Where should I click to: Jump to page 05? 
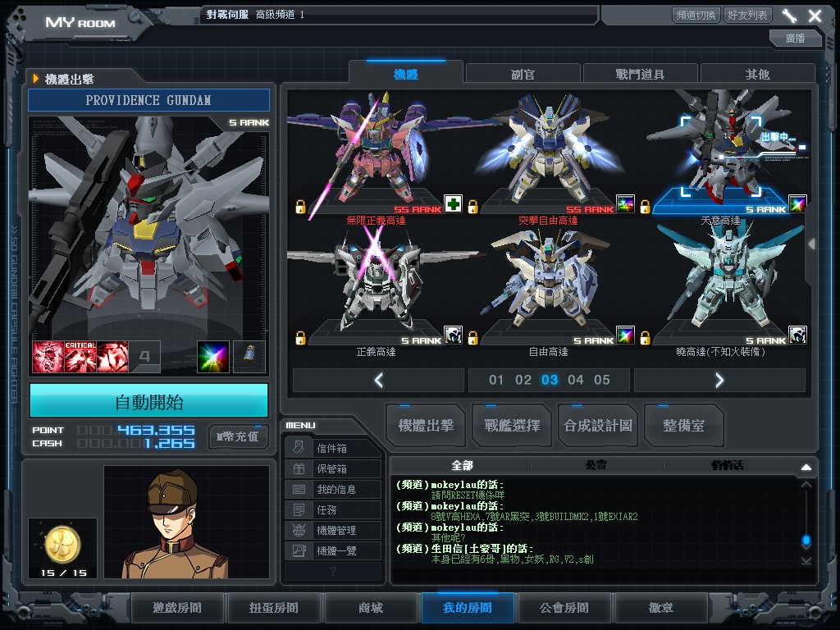click(601, 380)
